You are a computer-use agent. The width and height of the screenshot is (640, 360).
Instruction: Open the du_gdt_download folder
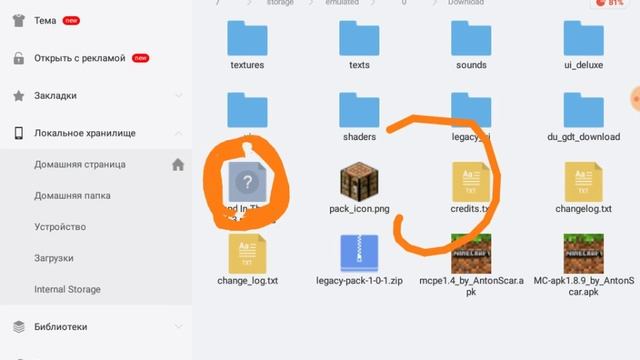pyautogui.click(x=583, y=117)
